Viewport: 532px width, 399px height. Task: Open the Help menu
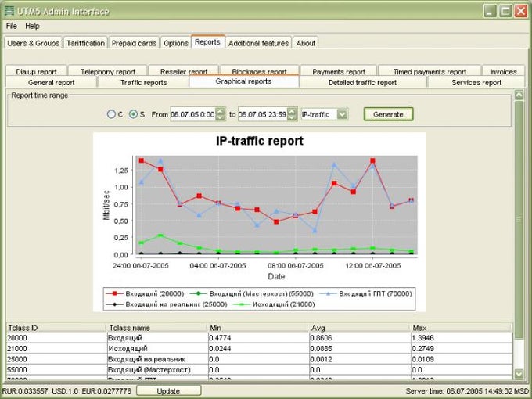point(32,26)
